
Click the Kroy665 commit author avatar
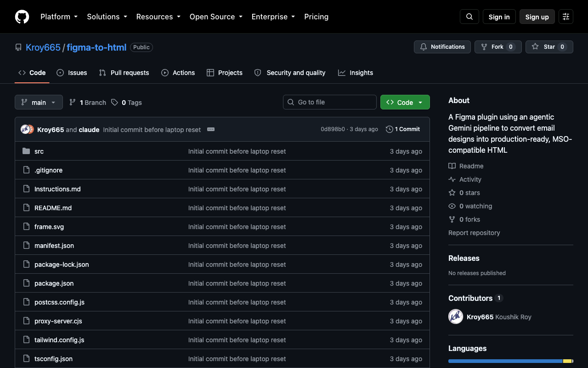[x=26, y=129]
